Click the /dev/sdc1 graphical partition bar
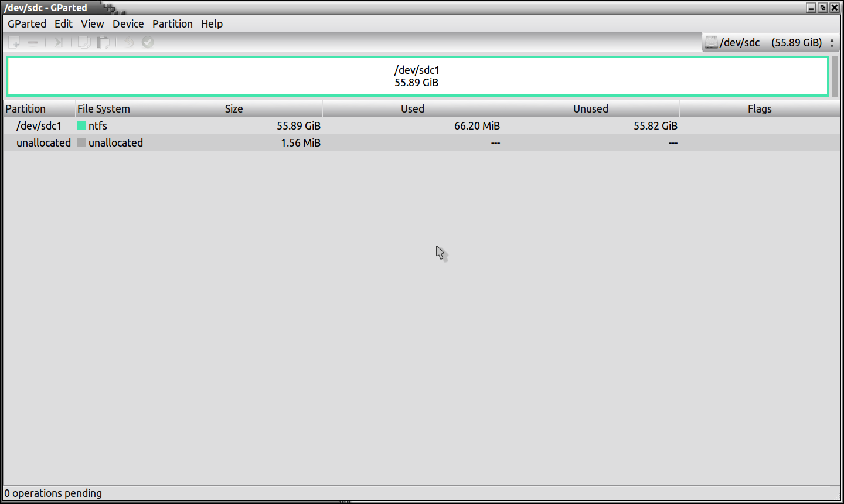 coord(417,76)
